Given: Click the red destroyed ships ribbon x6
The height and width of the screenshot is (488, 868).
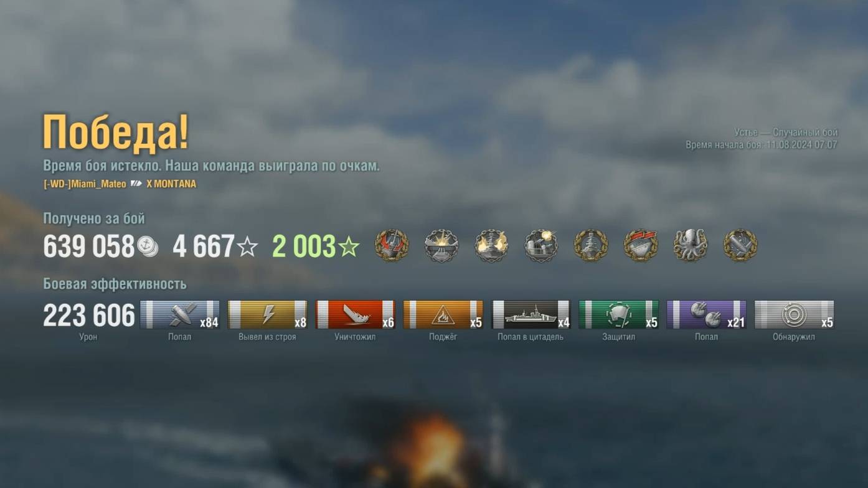Looking at the screenshot, I should [356, 314].
